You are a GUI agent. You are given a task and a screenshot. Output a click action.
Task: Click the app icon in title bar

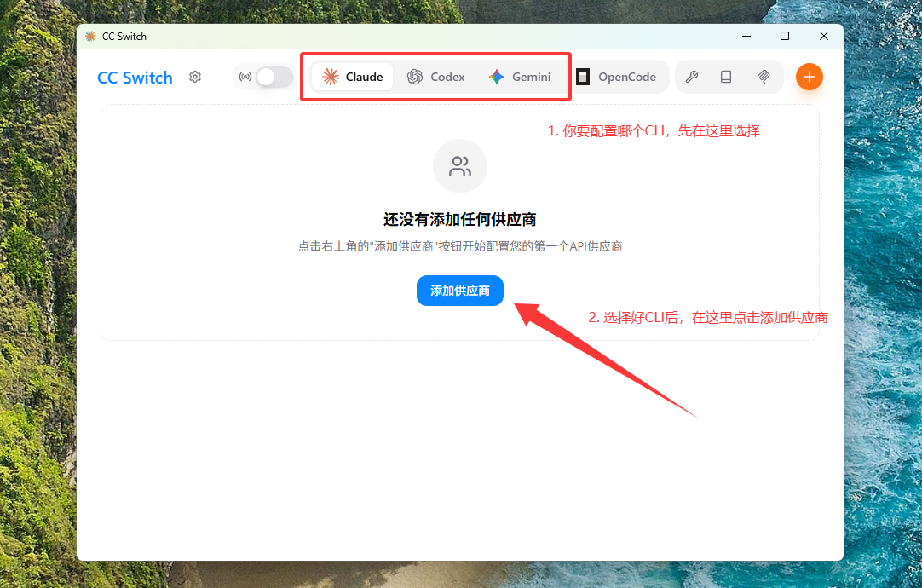pos(91,36)
